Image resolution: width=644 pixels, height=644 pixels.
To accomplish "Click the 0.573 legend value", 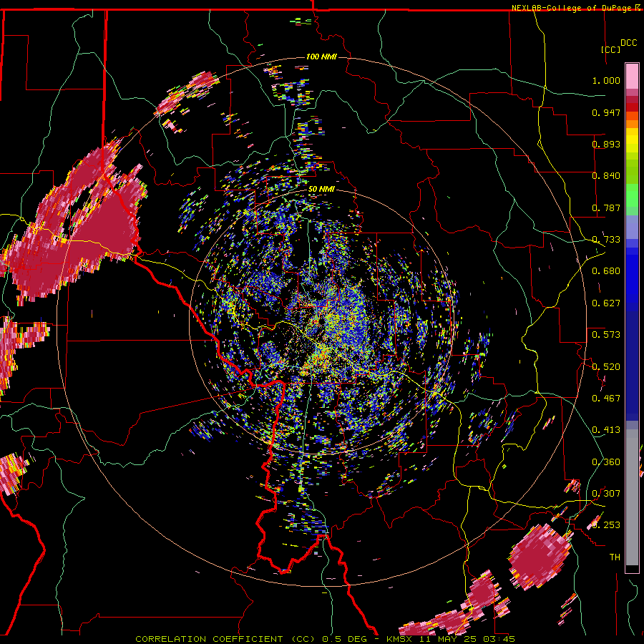I will [x=606, y=335].
